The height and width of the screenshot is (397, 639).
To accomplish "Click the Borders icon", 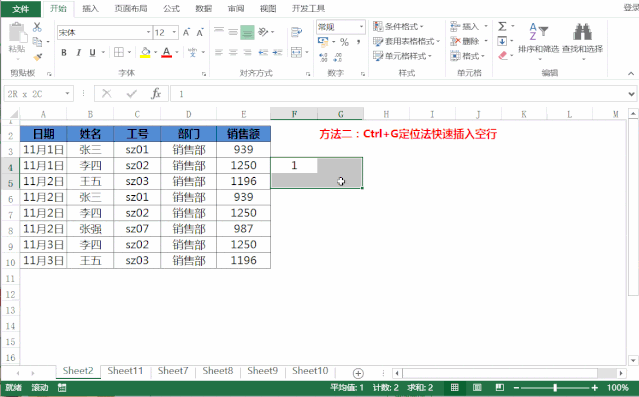I will (x=119, y=52).
